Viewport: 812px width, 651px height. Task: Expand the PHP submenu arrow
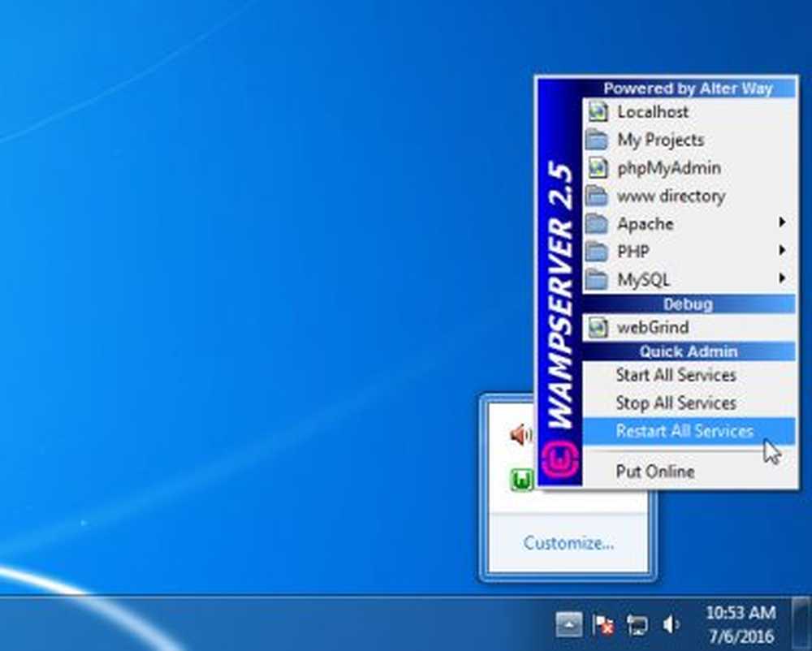click(x=782, y=251)
